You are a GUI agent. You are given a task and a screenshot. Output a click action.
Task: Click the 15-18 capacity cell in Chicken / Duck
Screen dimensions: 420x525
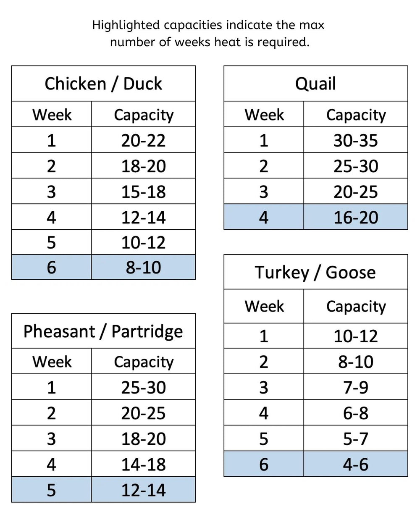coord(143,192)
